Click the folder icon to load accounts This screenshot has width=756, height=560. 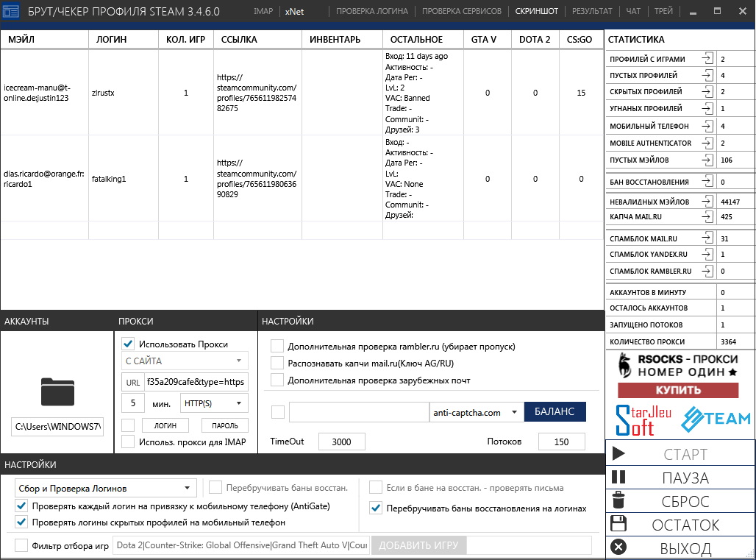point(57,392)
